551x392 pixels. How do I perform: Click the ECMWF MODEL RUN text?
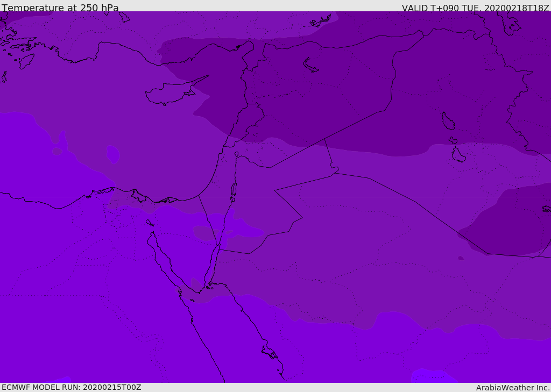point(72,387)
